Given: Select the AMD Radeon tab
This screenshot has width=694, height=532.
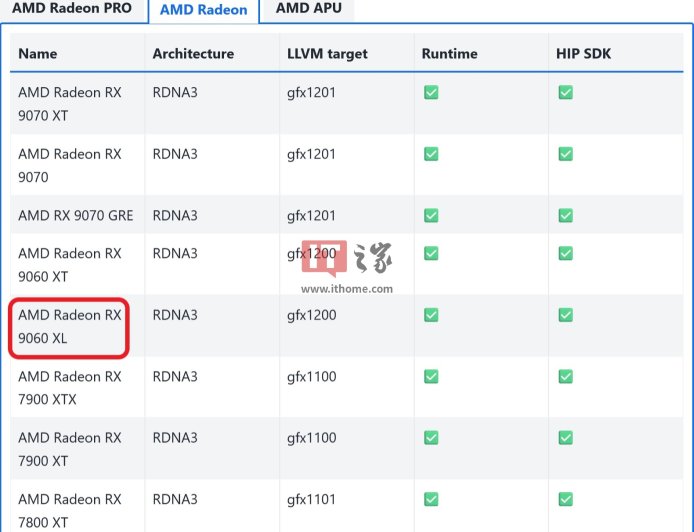Looking at the screenshot, I should point(203,10).
